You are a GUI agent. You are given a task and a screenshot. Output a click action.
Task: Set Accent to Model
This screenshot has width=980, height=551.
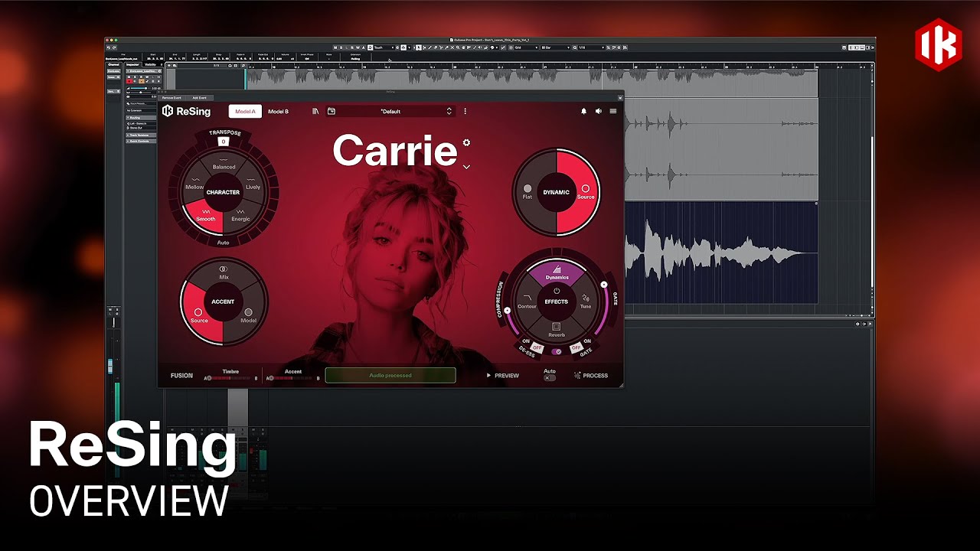[x=248, y=316]
